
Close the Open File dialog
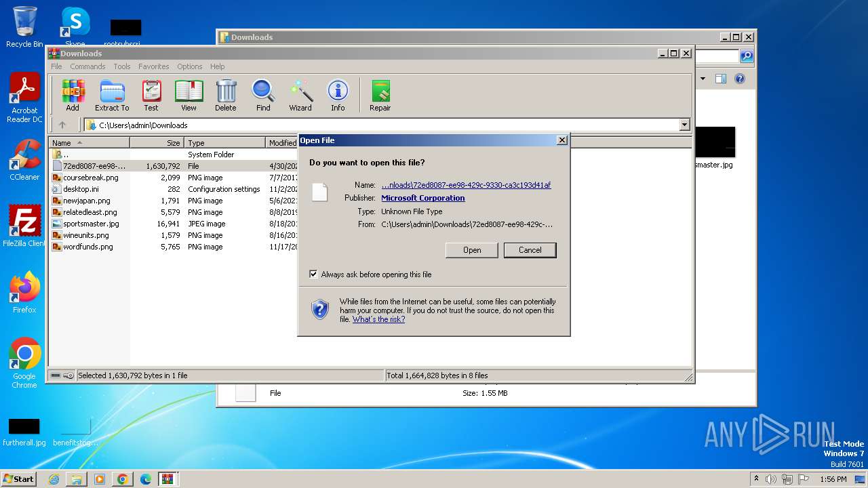click(x=561, y=140)
